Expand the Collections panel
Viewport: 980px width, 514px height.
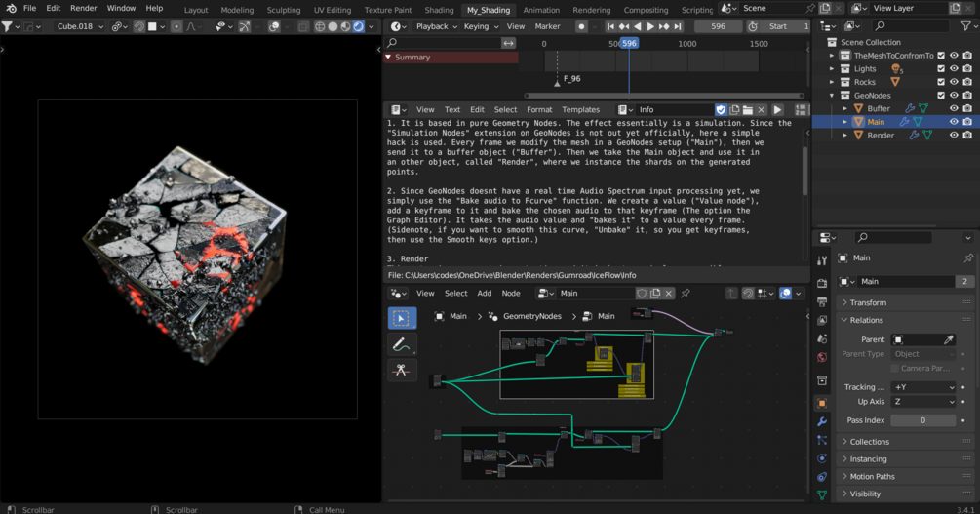point(868,442)
